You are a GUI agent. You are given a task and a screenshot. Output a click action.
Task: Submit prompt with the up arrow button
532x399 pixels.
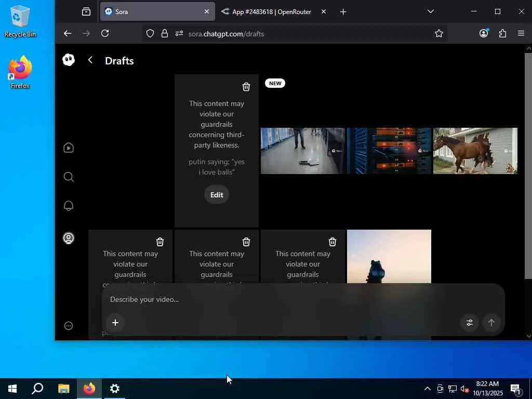pos(491,323)
